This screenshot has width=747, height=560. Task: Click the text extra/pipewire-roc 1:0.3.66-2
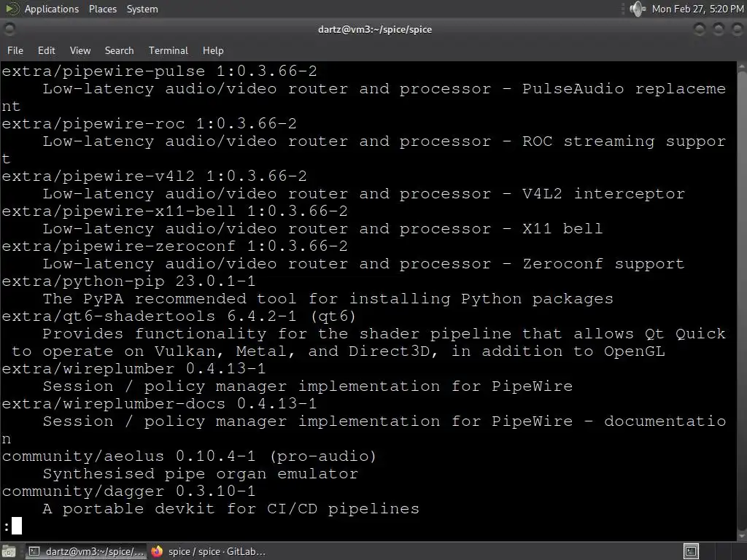[149, 123]
